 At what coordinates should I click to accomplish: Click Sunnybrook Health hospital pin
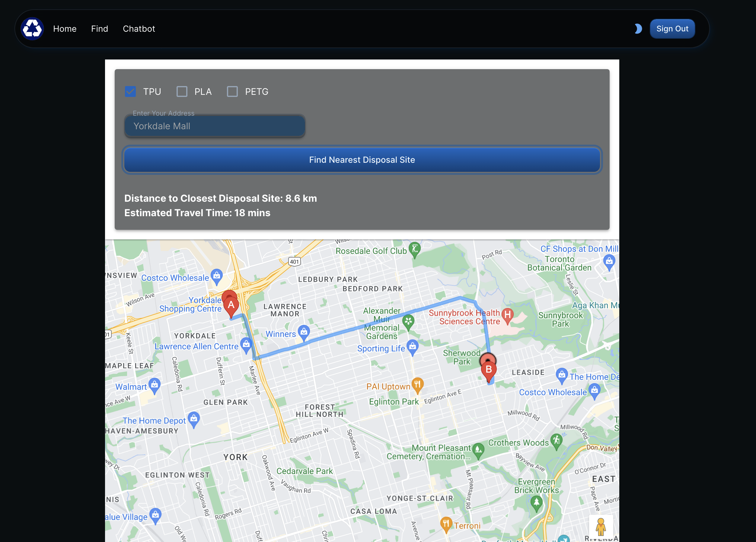(507, 315)
